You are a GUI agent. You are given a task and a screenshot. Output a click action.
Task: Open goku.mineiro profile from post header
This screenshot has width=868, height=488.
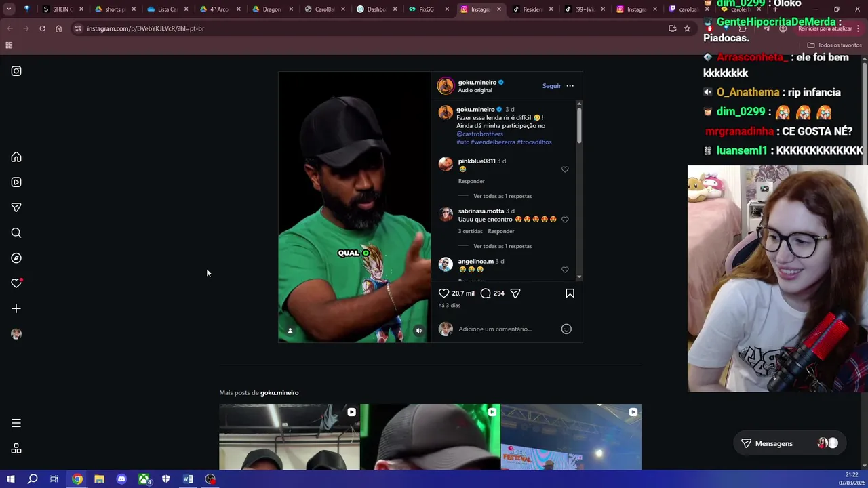477,83
